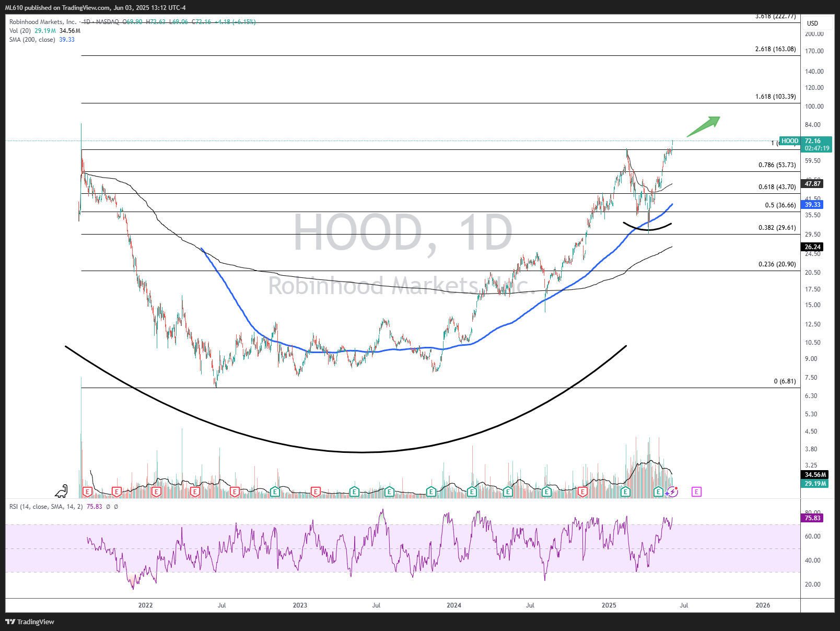Click the 0.382 (29.61) Fibonacci label
This screenshot has width=840, height=631.
point(777,228)
